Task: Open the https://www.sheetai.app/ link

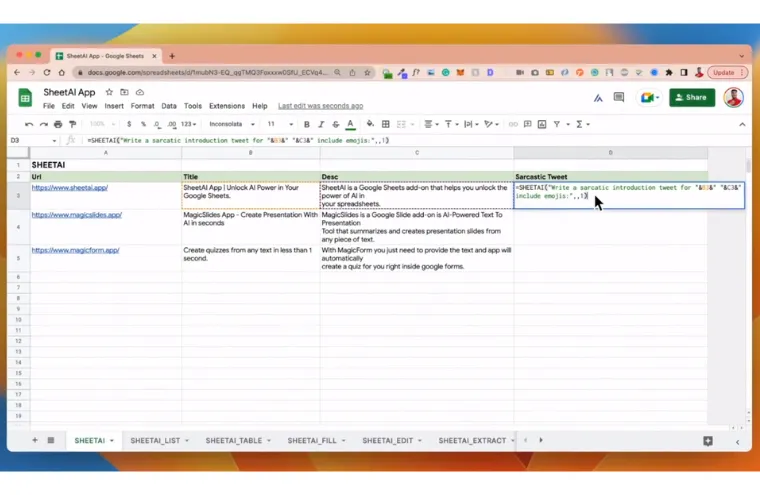Action: point(70,188)
